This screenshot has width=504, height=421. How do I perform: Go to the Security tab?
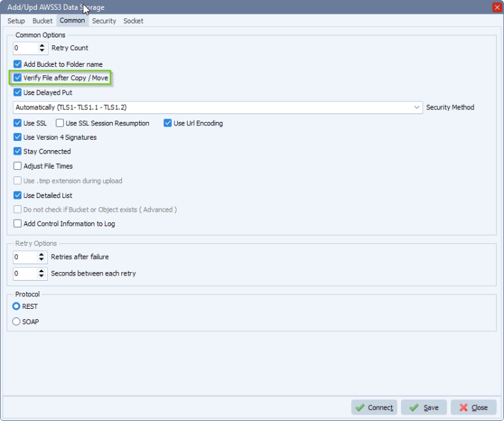click(x=104, y=21)
